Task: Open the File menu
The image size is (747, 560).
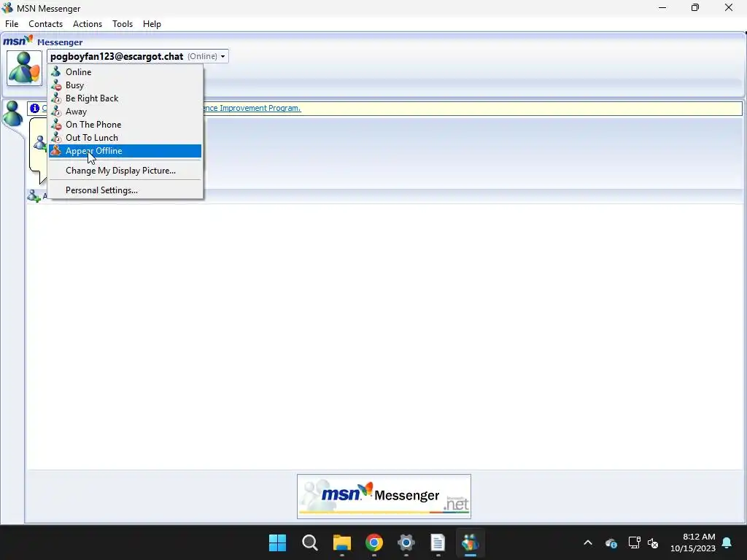Action: [x=12, y=24]
